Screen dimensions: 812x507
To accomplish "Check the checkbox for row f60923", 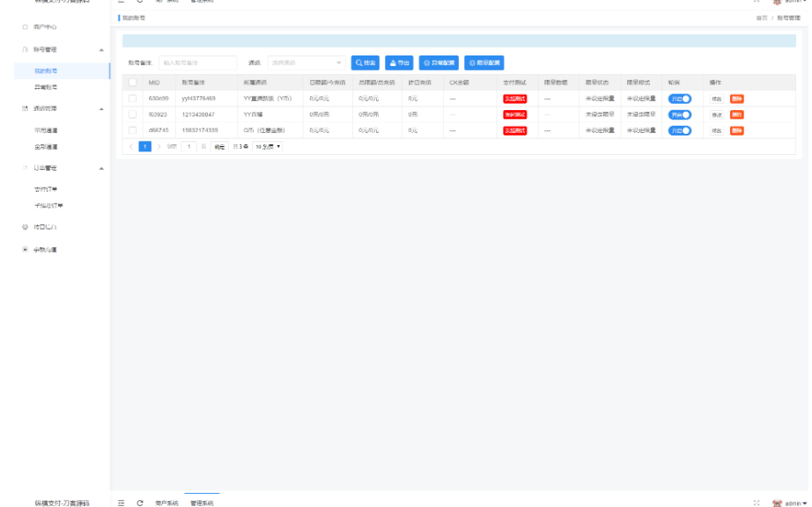I will click(x=133, y=114).
